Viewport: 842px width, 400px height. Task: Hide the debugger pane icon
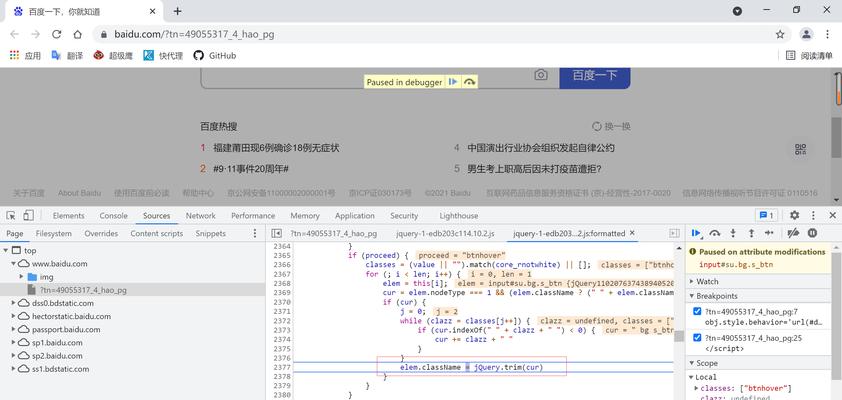coord(674,234)
